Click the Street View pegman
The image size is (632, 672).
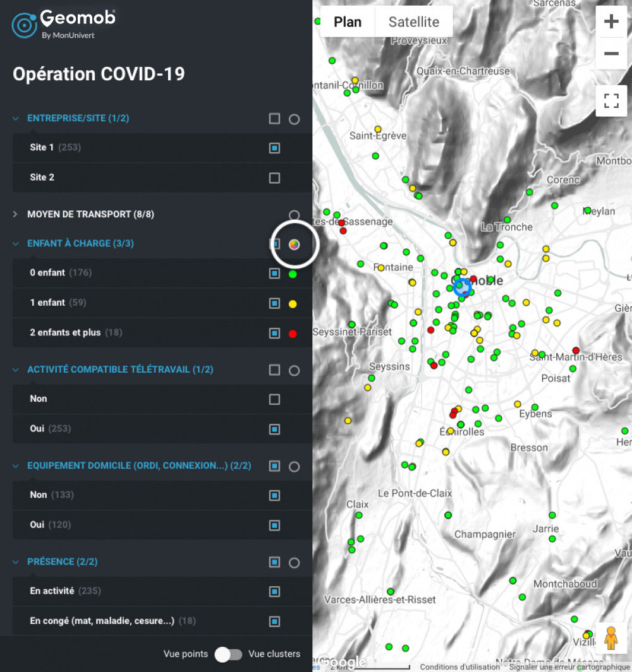coord(611,638)
